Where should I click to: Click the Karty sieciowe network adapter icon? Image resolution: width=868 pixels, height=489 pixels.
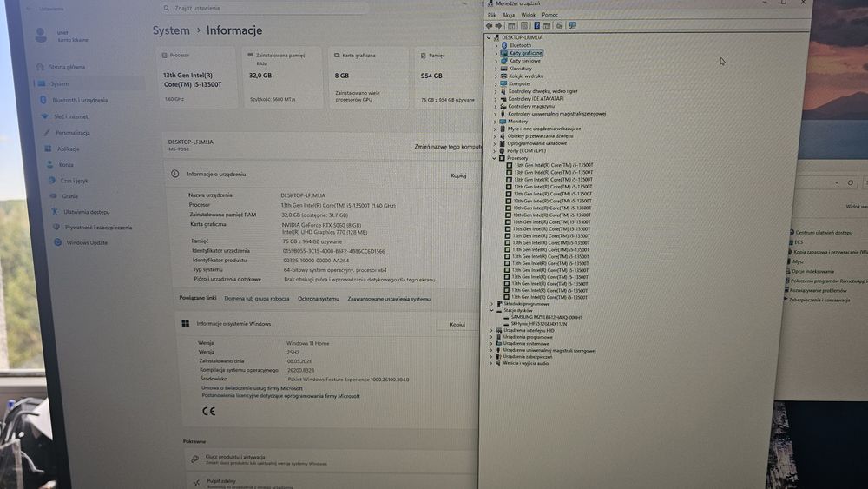tap(503, 61)
